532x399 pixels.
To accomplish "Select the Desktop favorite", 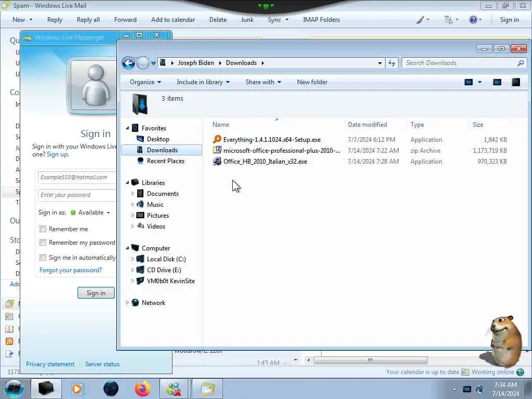I will 158,139.
